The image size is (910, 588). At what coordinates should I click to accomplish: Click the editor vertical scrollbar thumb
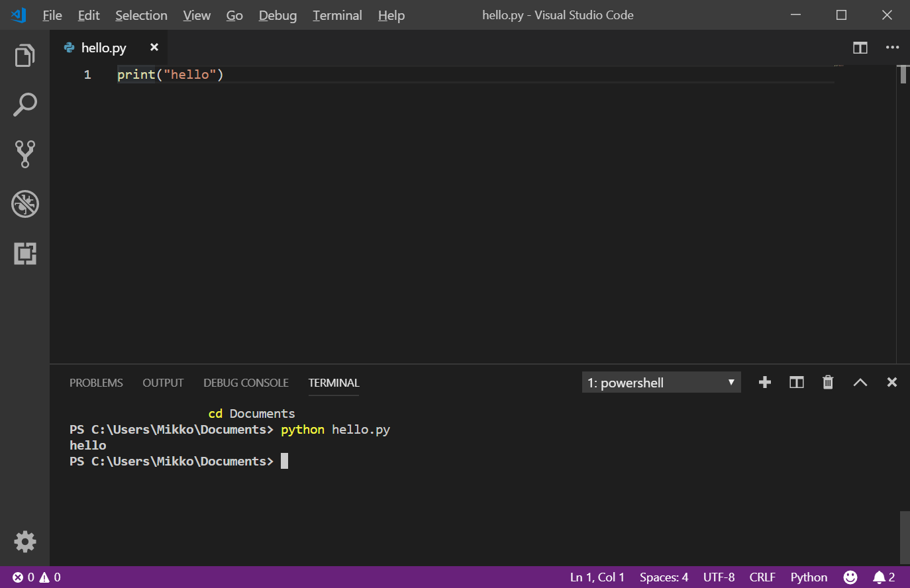click(903, 74)
